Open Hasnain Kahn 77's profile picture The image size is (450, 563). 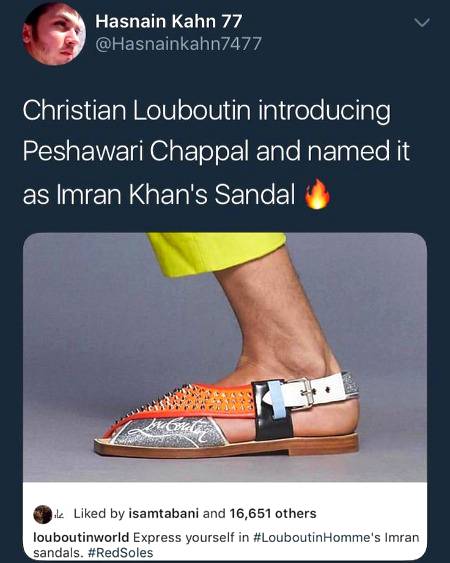click(54, 34)
